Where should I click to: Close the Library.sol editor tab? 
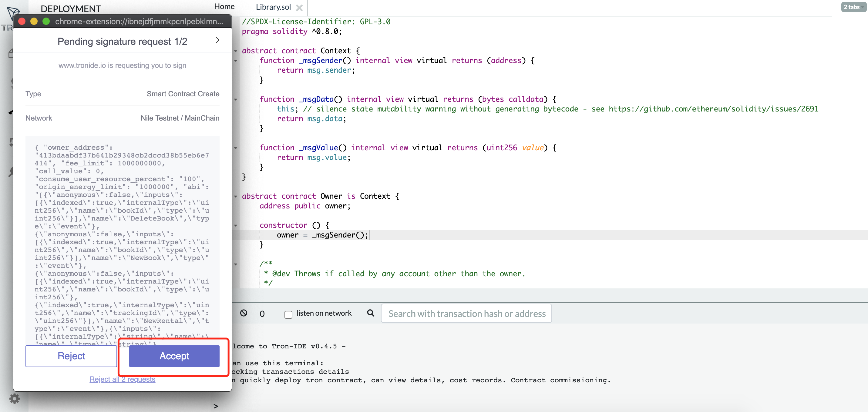(299, 7)
